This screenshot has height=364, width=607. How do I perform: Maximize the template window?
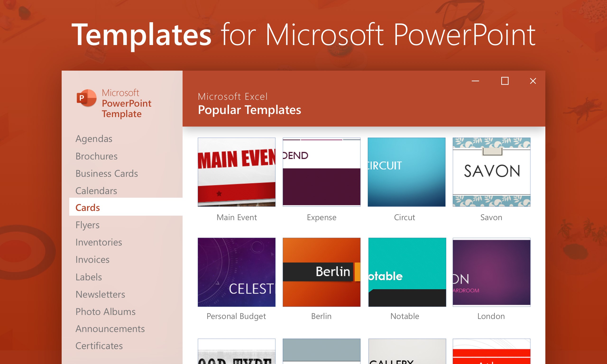coord(505,81)
